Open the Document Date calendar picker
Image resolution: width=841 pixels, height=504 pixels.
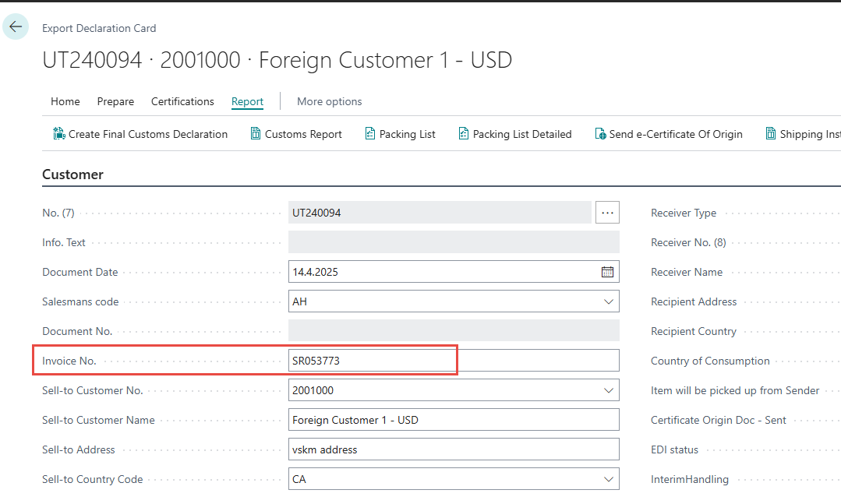[x=607, y=272]
